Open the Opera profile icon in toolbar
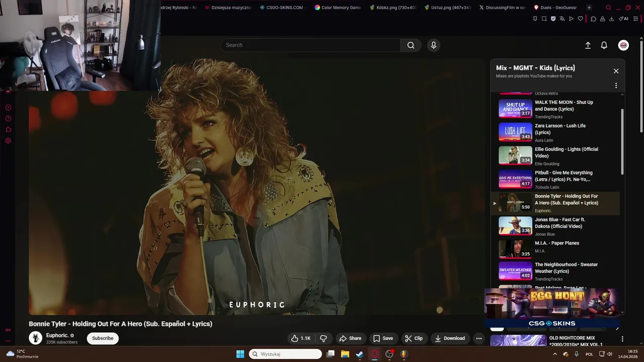644x362 pixels. point(602,19)
